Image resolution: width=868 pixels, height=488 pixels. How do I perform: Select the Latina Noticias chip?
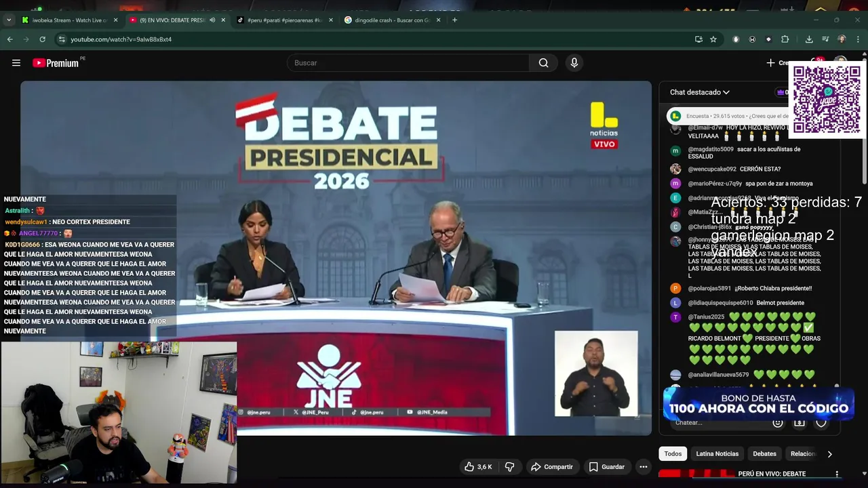tap(717, 454)
